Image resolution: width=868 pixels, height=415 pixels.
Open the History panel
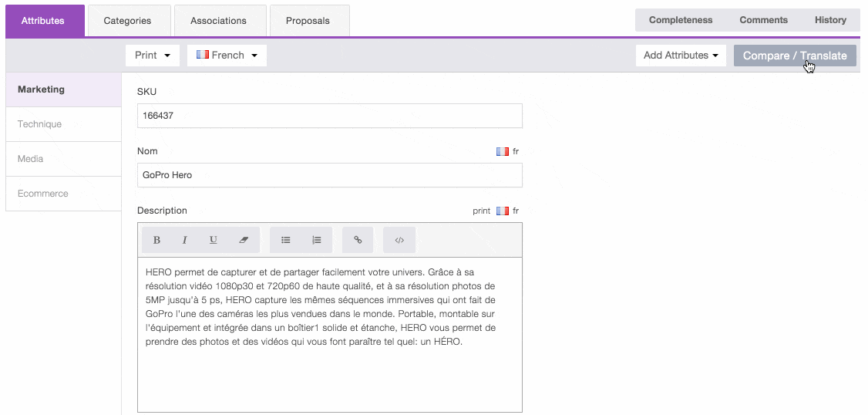[x=830, y=20]
